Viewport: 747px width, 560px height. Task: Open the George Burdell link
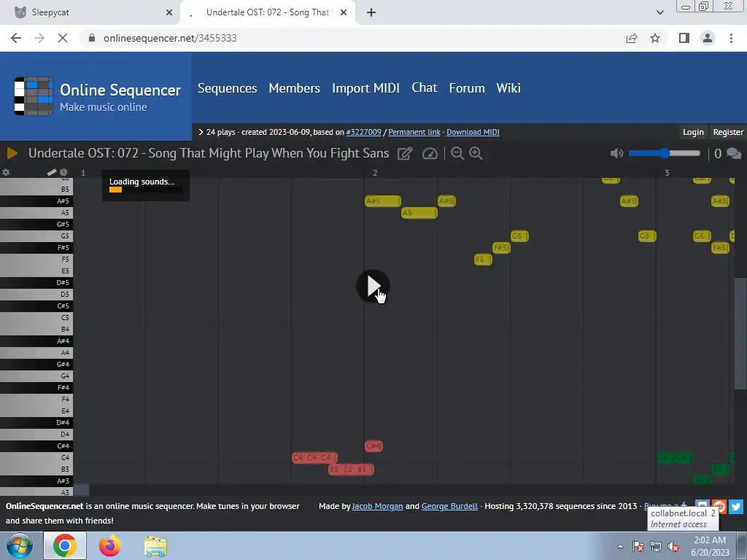449,506
